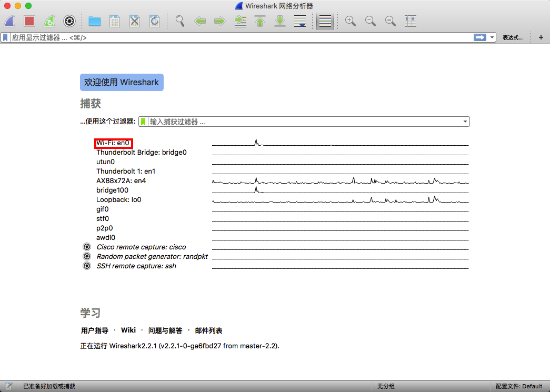Select Thunderbolt Bridge: bridge0 interface
The image size is (550, 392).
point(142,153)
